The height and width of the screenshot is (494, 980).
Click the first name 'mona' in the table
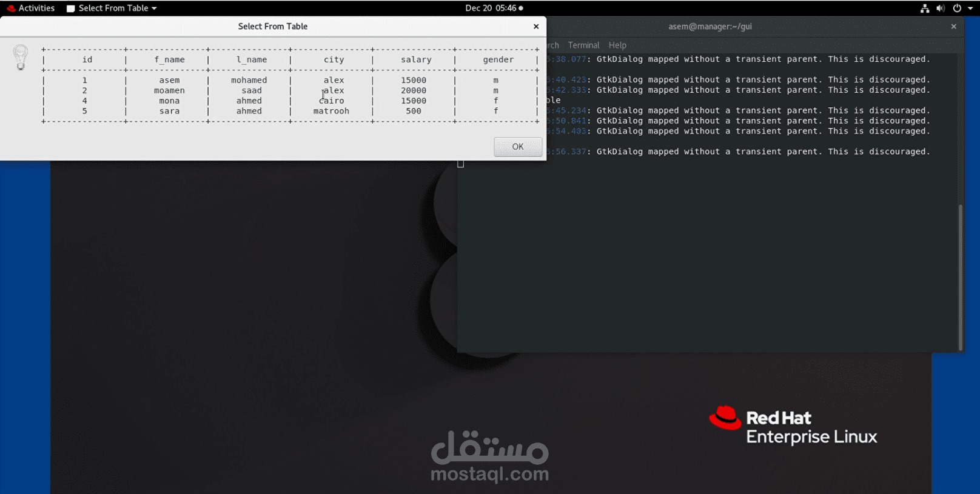(x=169, y=101)
